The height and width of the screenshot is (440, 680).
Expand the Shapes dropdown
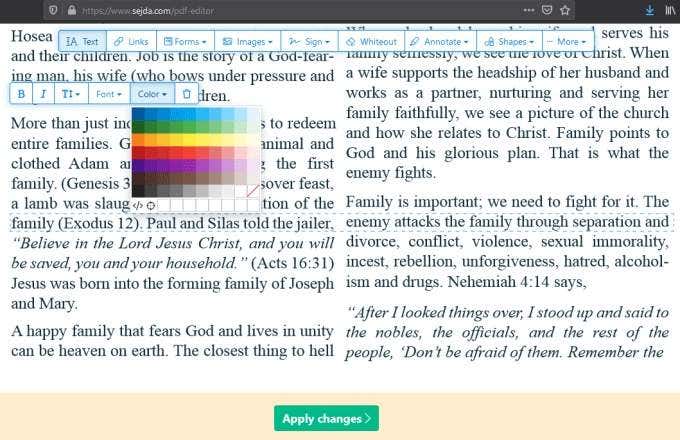[x=509, y=42]
